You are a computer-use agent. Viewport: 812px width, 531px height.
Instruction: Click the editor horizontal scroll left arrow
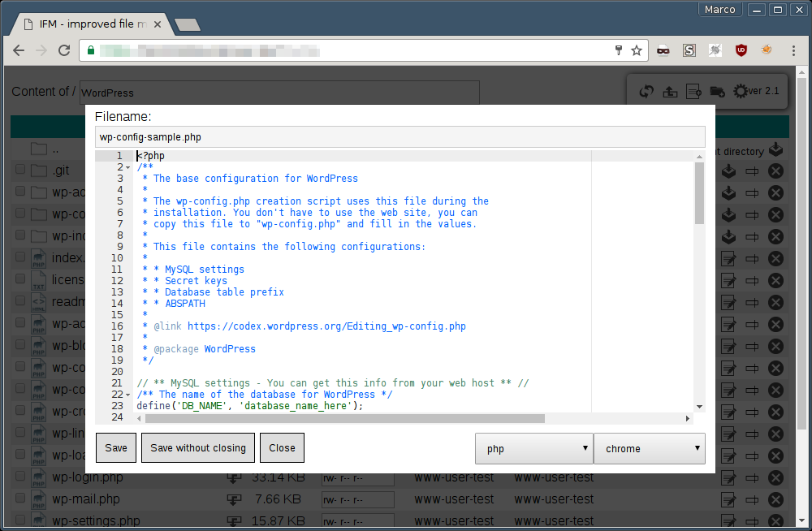pos(139,418)
